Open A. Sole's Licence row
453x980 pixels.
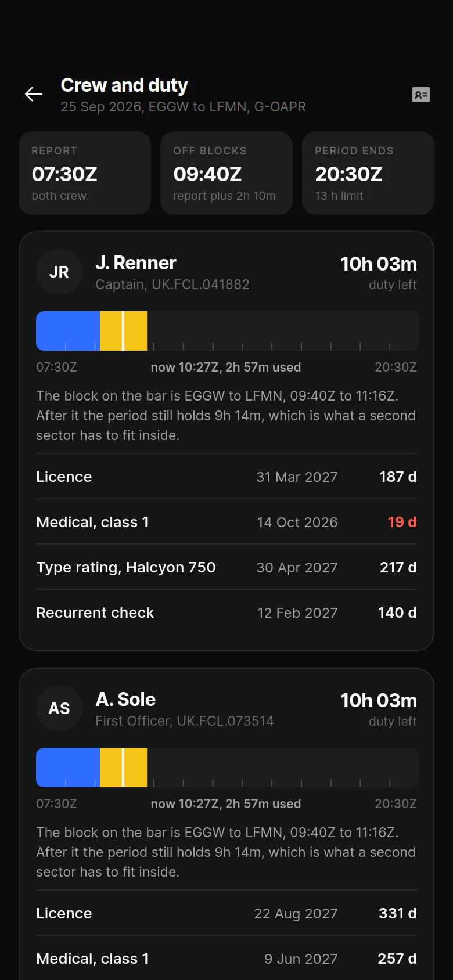(227, 913)
